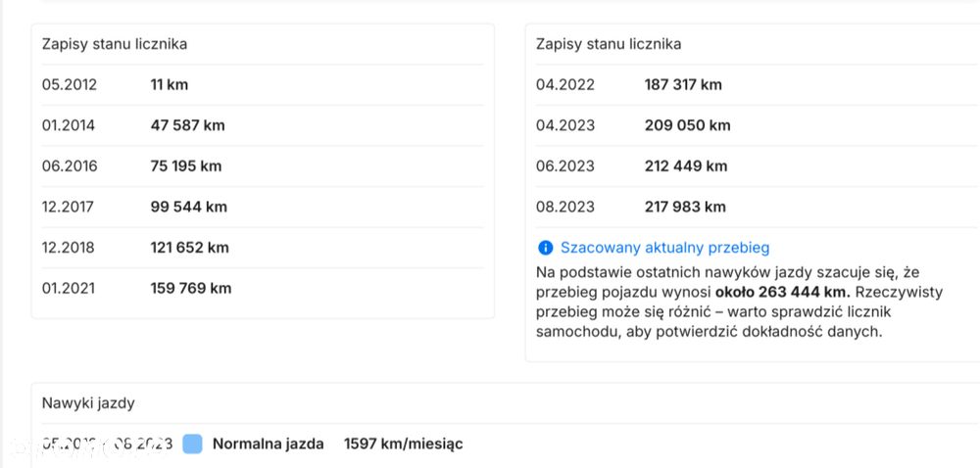Click the Normalna jazda label
980x468 pixels.
coord(268,444)
